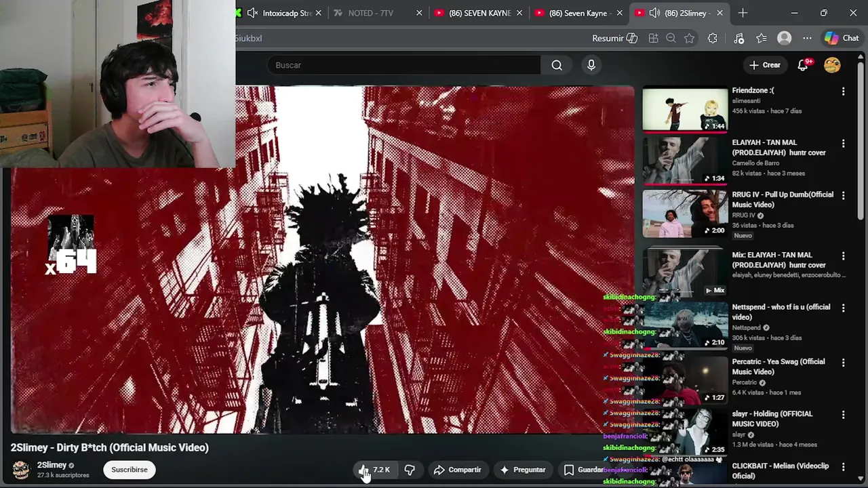The image size is (868, 488).
Task: Click the zoom magnifier icon in address bar
Action: pyautogui.click(x=671, y=39)
